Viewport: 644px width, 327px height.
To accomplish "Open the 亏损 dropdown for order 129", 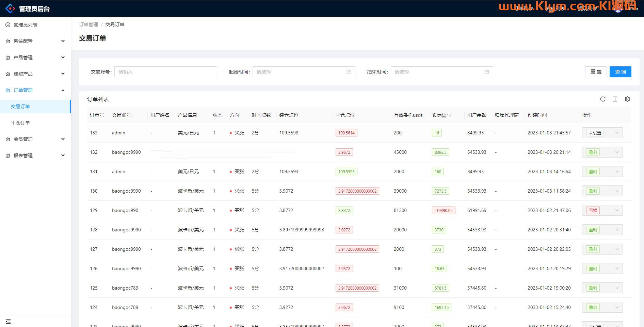I will 602,210.
